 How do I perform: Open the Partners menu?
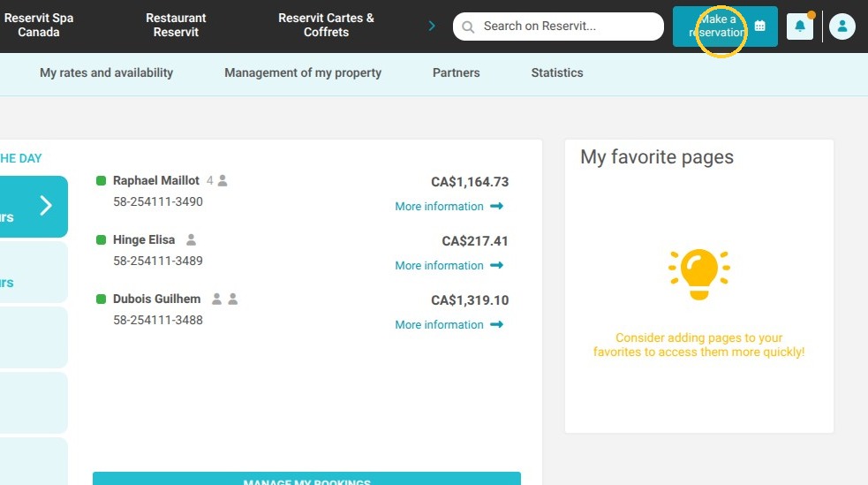click(x=457, y=72)
